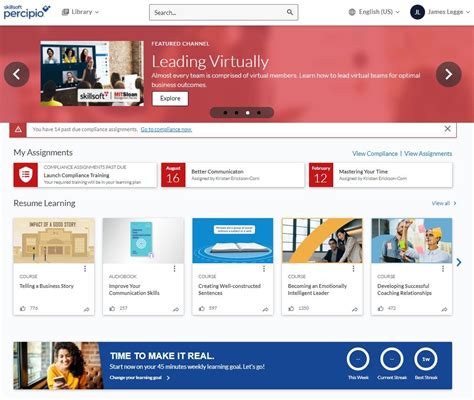
Task: Like the Developing Successful Coaching Relationships course
Action: click(x=381, y=308)
